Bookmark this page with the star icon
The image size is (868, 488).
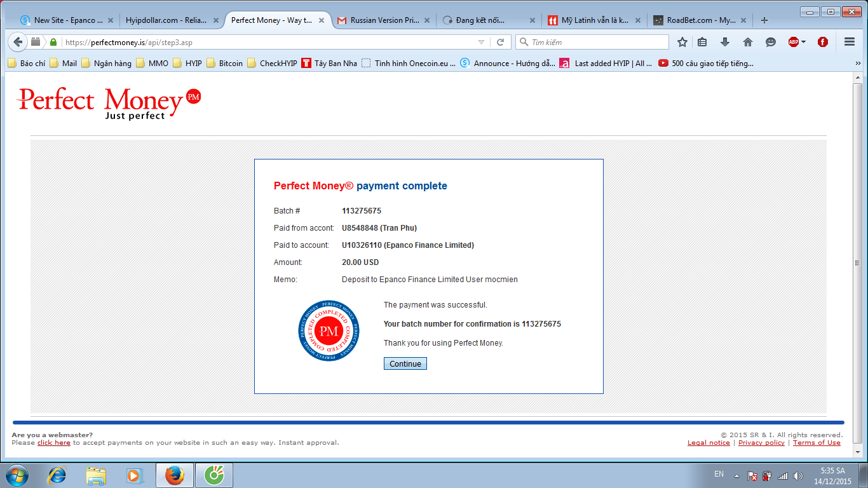pyautogui.click(x=682, y=43)
